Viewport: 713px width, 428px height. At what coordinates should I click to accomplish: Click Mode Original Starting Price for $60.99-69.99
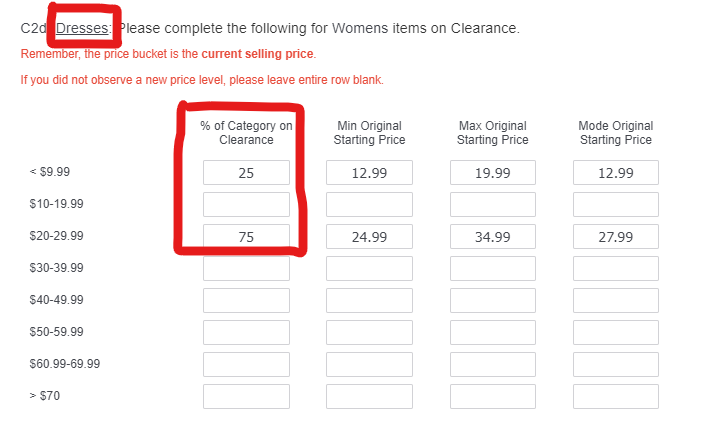point(616,365)
